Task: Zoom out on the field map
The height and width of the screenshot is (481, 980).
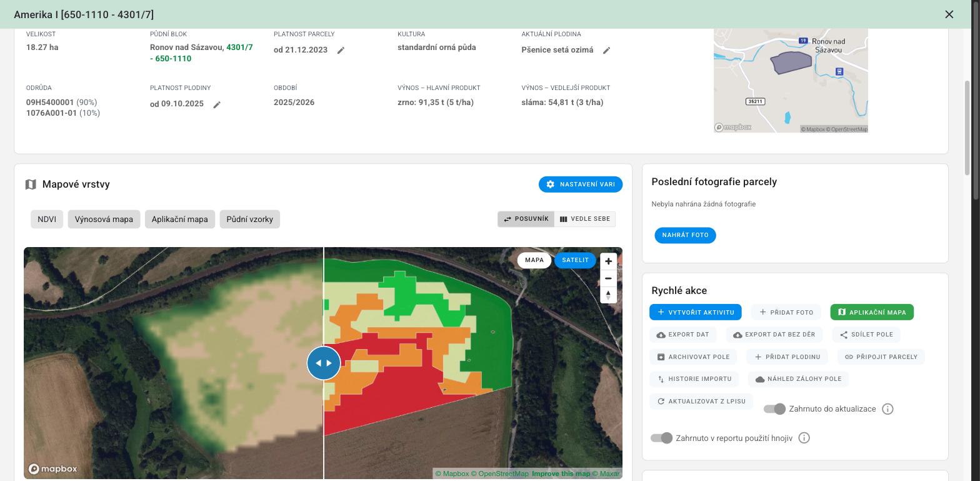Action: click(x=608, y=278)
